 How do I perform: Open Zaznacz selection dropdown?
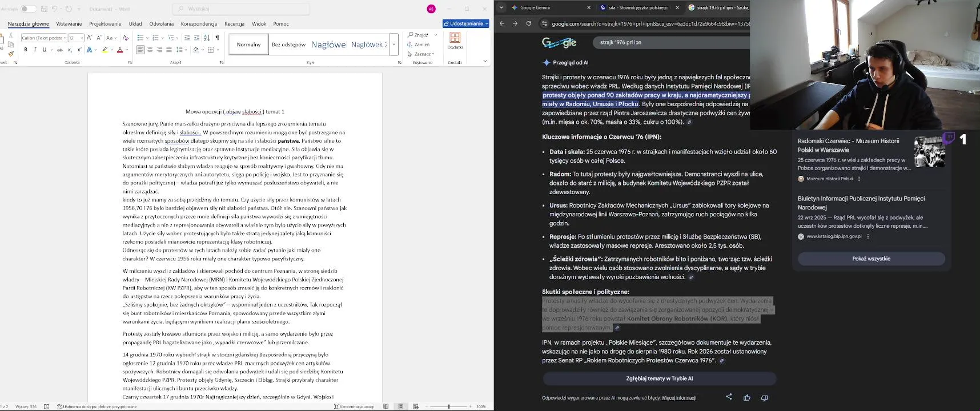pyautogui.click(x=422, y=54)
